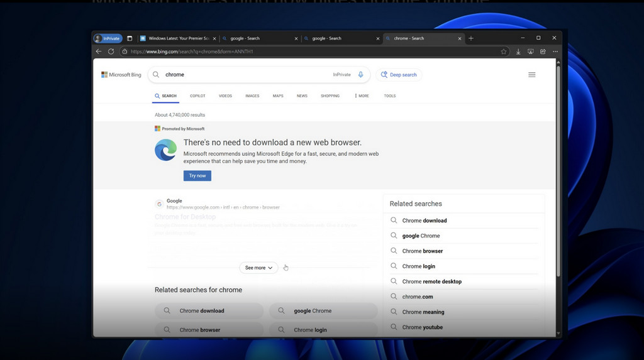Close the Windows Latest tab
This screenshot has width=644, height=360.
214,38
